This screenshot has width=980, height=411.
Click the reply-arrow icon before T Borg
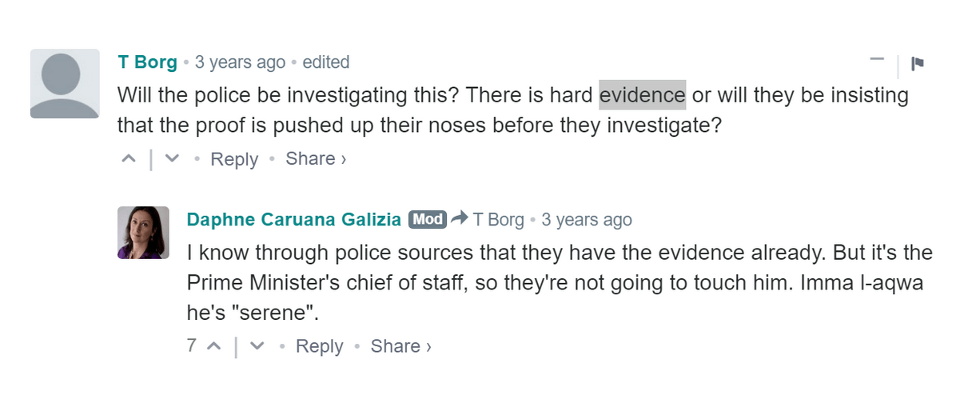459,218
